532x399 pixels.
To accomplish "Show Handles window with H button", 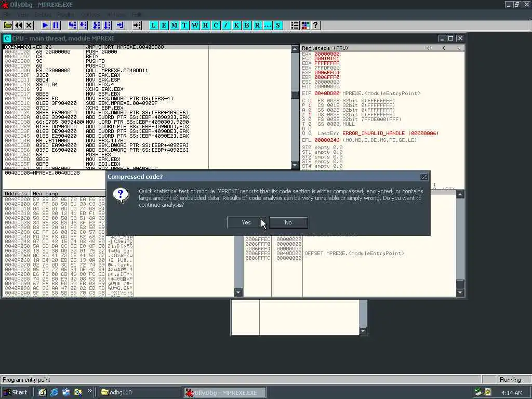I will click(206, 25).
